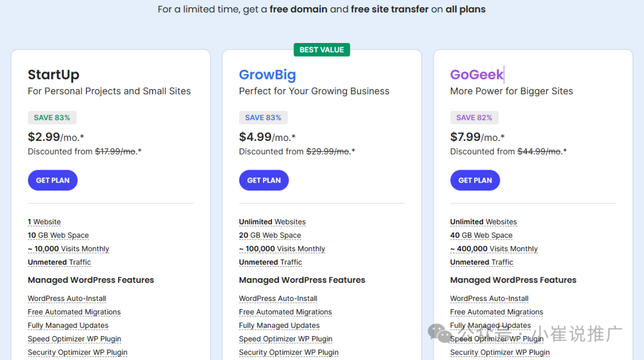The height and width of the screenshot is (360, 644).
Task: Click GET PLAN under GrowBig plan
Action: tap(264, 180)
